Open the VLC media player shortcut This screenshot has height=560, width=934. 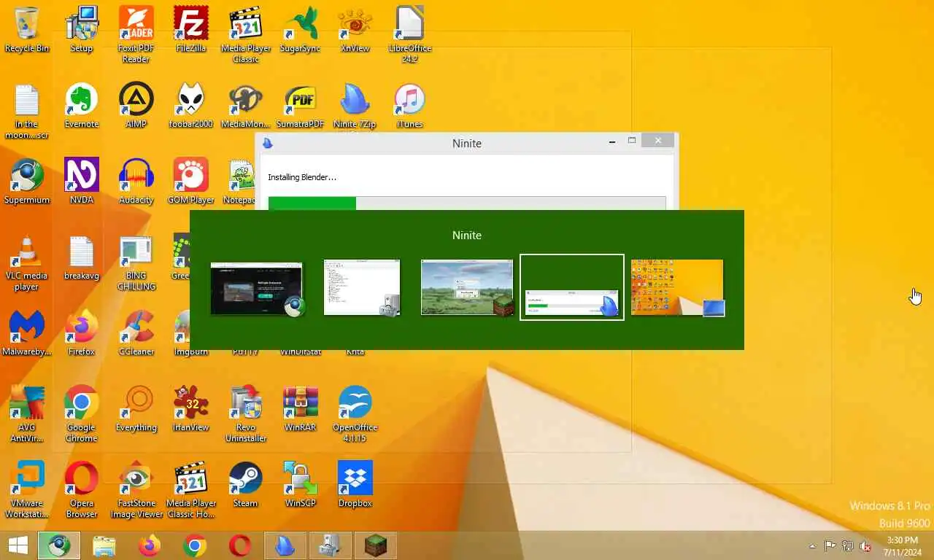pos(27,262)
